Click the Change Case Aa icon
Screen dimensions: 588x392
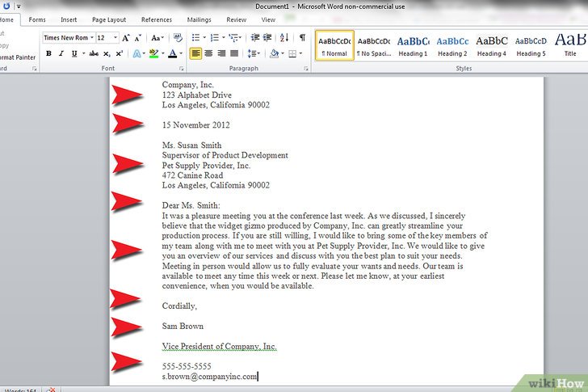pos(157,37)
